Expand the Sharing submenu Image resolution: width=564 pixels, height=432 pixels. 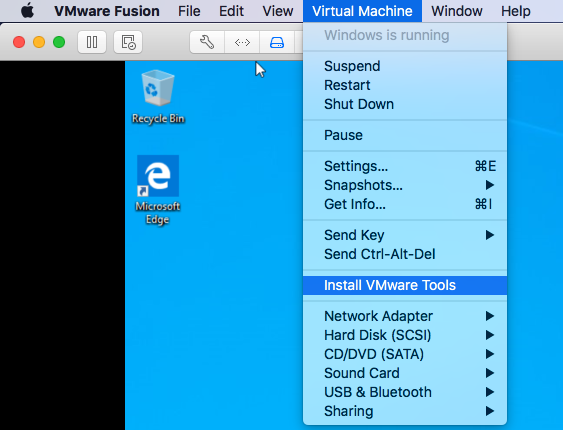coord(405,411)
